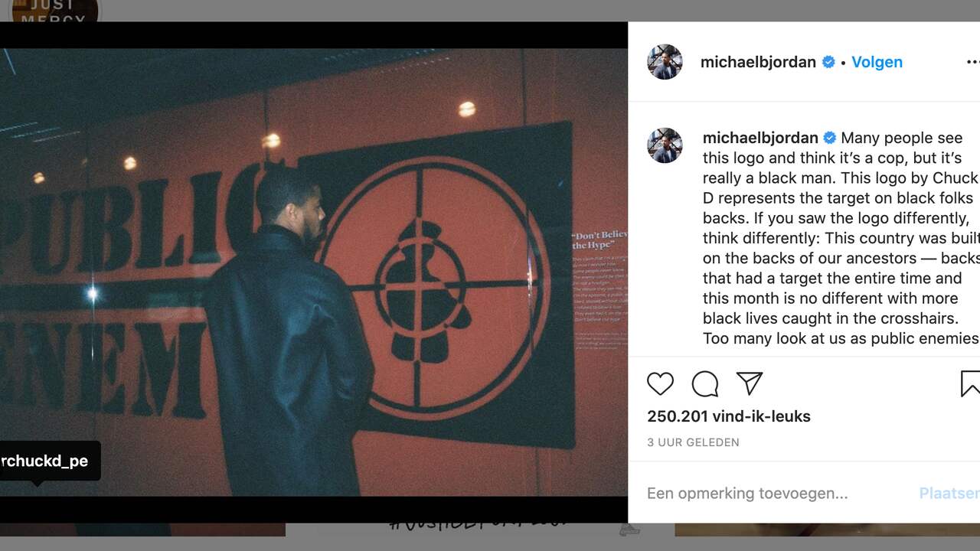Open comments via the speech bubble icon
Screen dimensions: 980x551
[x=705, y=383]
